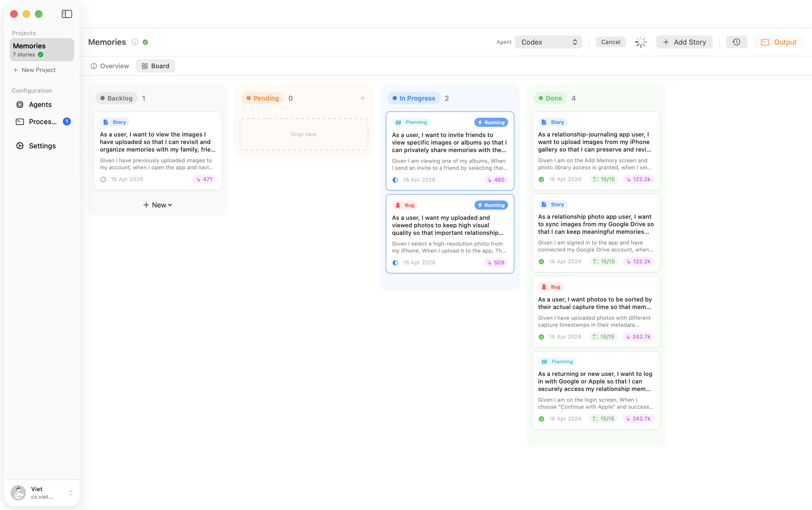Click 242.7k badge on capture time card

tap(638, 337)
